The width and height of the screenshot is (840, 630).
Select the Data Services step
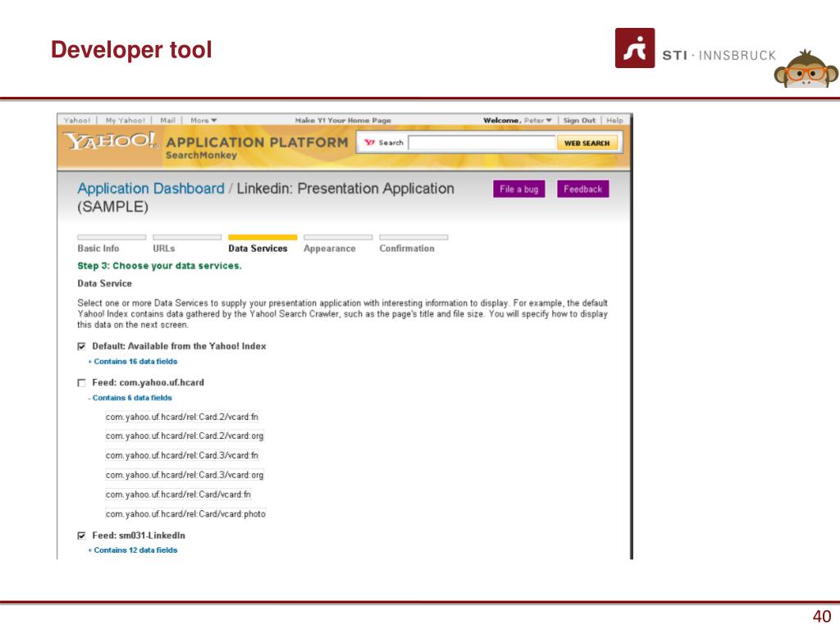(x=258, y=249)
